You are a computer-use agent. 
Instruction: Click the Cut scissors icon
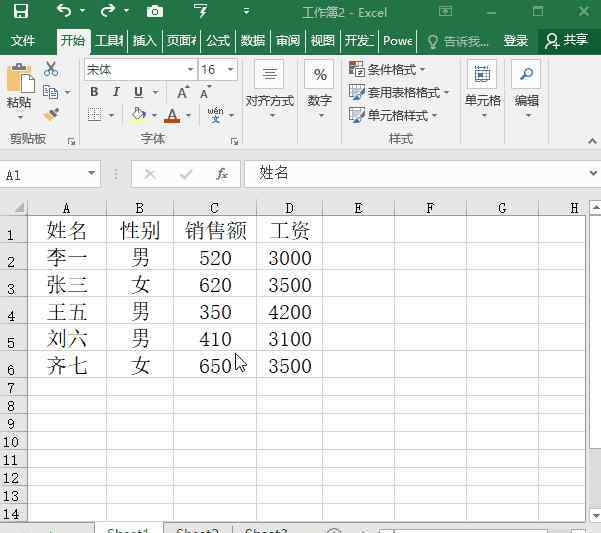51,69
